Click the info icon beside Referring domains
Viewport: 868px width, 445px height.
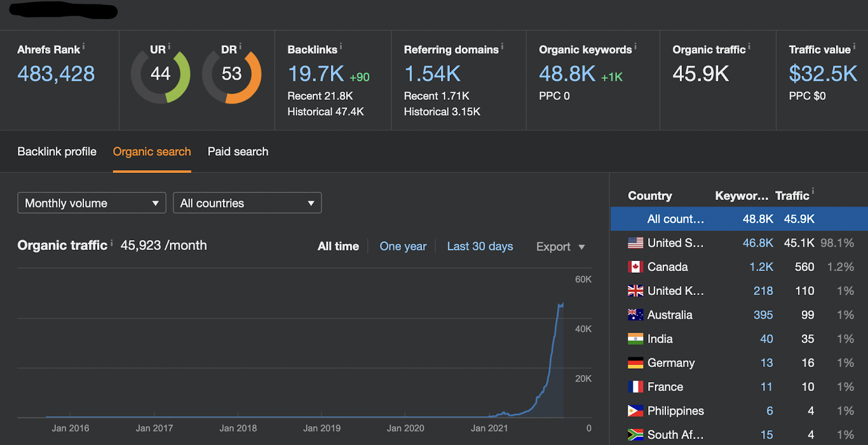coord(502,46)
